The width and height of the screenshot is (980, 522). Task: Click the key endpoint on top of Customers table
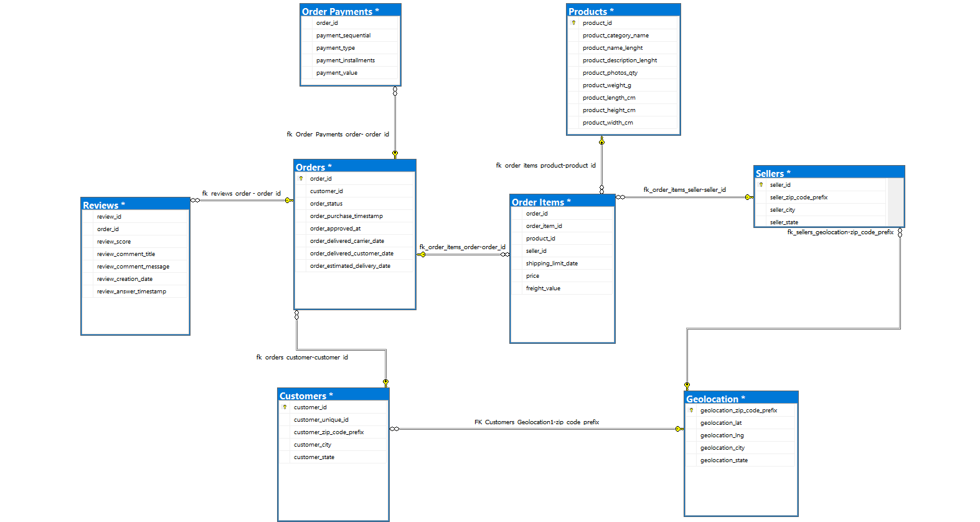click(386, 382)
